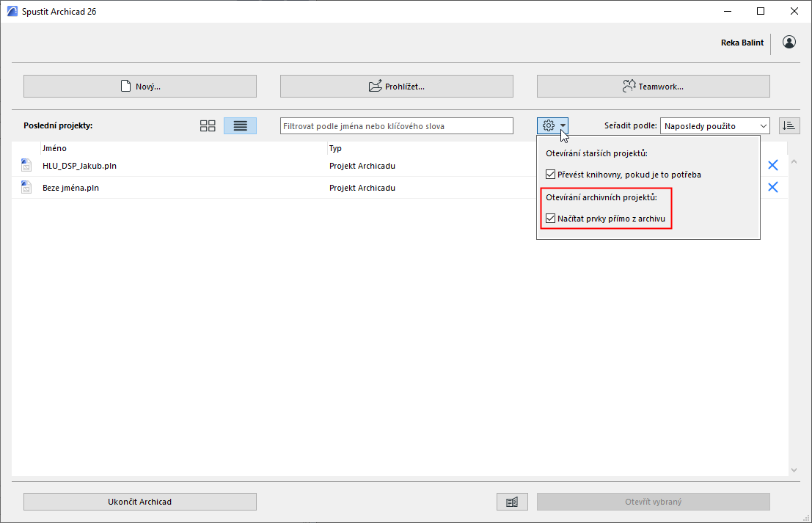Sort projects by the Typ column header
This screenshot has height=523, width=812.
click(x=337, y=147)
